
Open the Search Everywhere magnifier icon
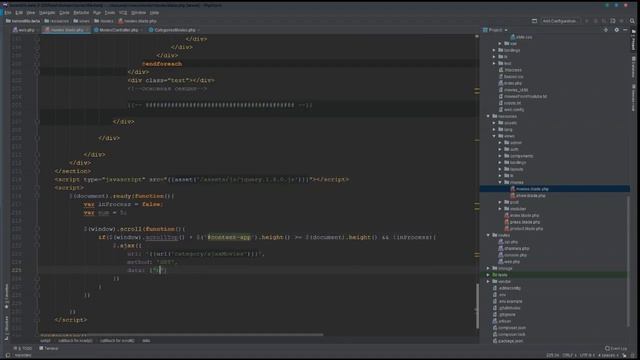pos(632,21)
